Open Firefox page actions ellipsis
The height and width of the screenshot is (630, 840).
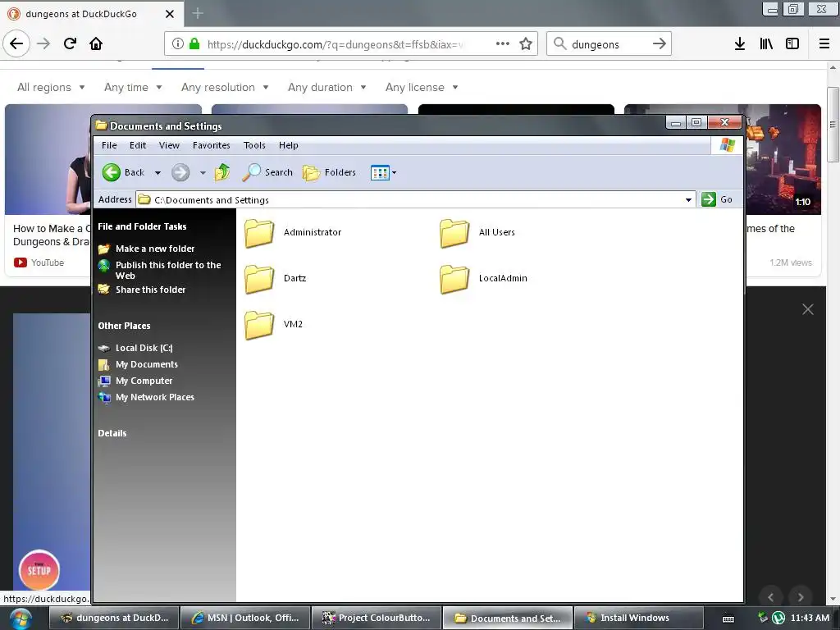coord(503,44)
